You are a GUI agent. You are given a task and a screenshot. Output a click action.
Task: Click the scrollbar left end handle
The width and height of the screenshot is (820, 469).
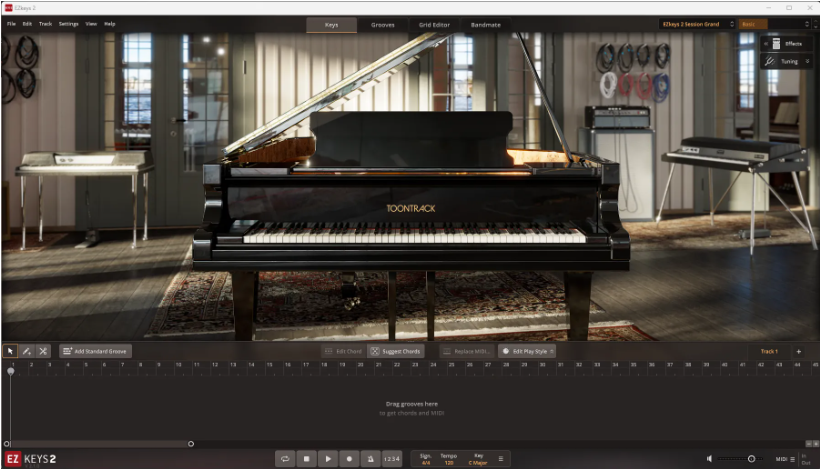coord(7,444)
